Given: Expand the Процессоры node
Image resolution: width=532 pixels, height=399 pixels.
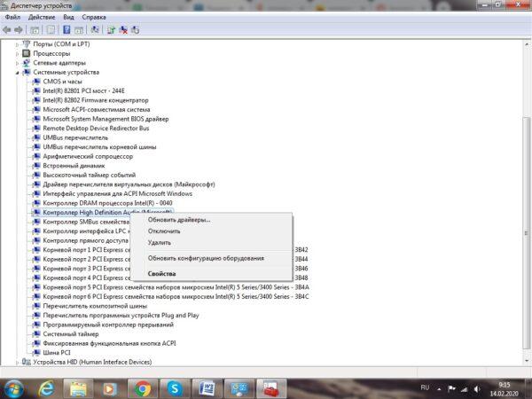Looking at the screenshot, I should click(17, 53).
